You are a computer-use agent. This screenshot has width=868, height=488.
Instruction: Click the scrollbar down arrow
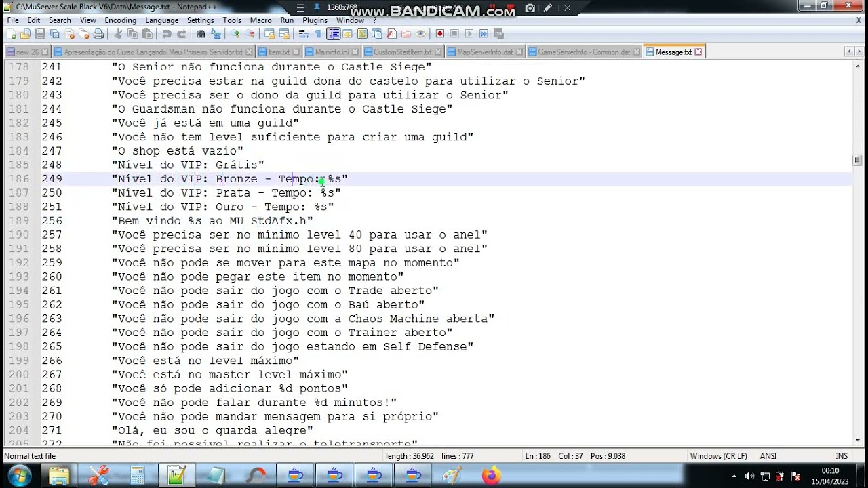857,440
